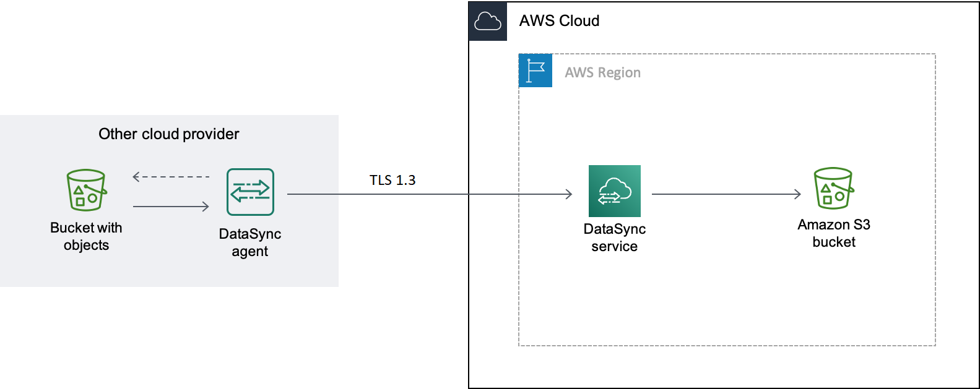The width and height of the screenshot is (980, 389).
Task: Click the blue AWS Region flag icon
Action: pos(536,71)
